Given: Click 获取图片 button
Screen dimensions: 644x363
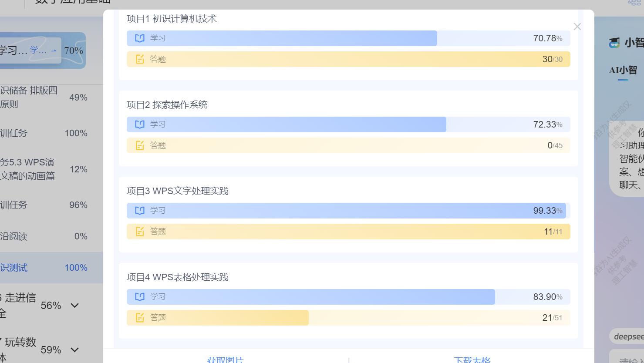Looking at the screenshot, I should click(225, 360).
